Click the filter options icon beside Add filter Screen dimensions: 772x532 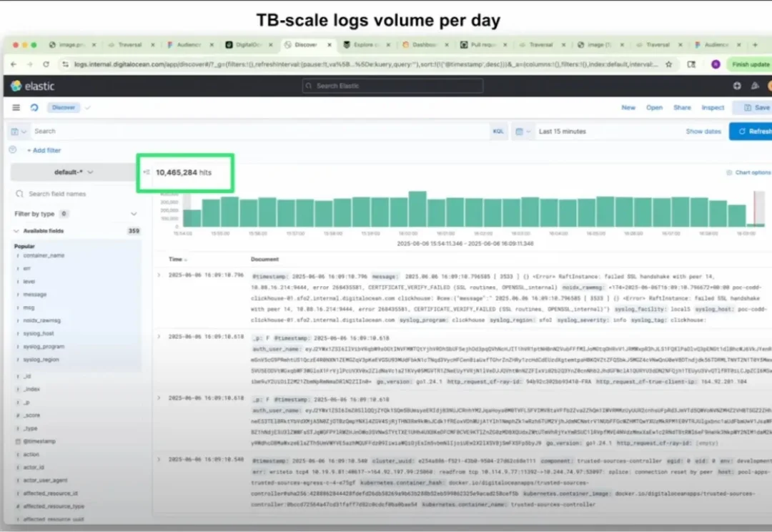(x=12, y=150)
